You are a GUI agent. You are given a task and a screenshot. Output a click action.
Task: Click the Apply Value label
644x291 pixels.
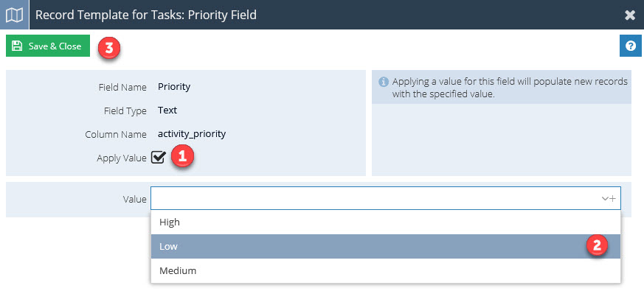(122, 158)
